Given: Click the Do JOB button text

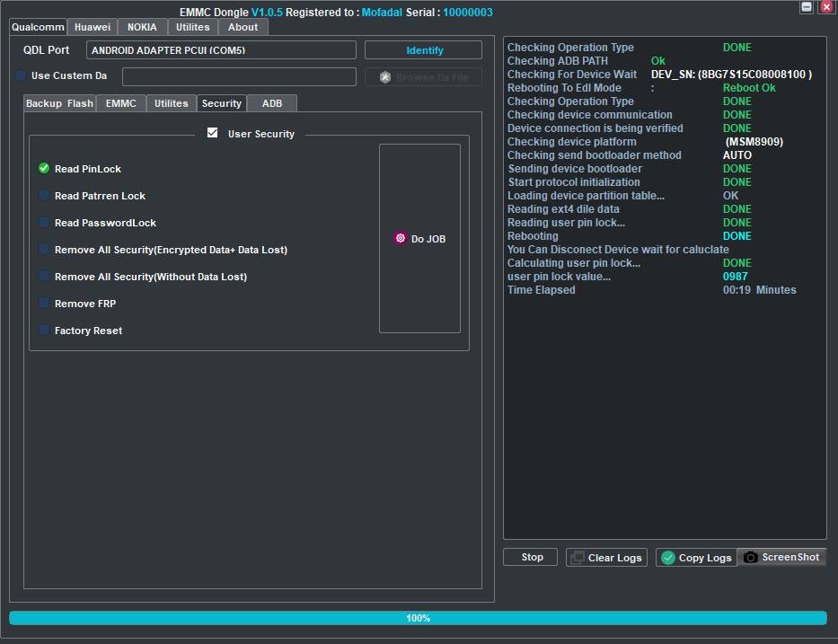Looking at the screenshot, I should pyautogui.click(x=428, y=239).
